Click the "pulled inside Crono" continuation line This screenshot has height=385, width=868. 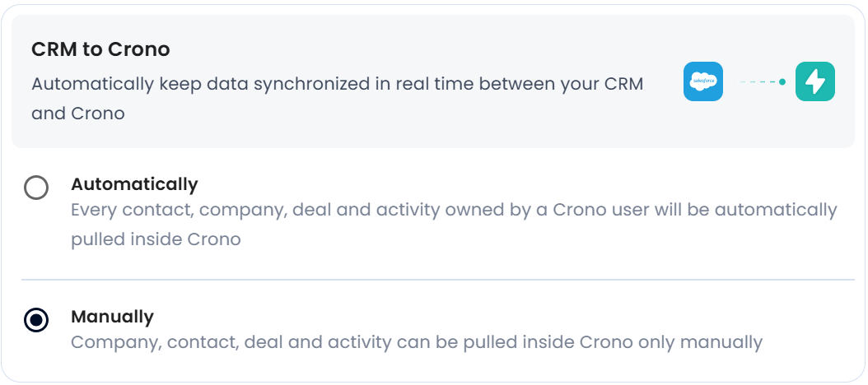tap(156, 239)
